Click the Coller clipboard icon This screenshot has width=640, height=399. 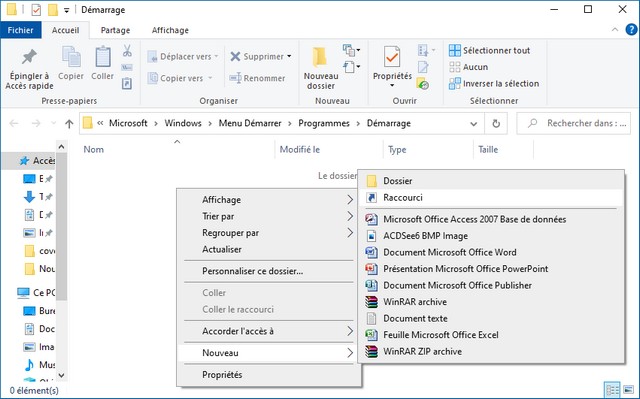click(x=102, y=56)
